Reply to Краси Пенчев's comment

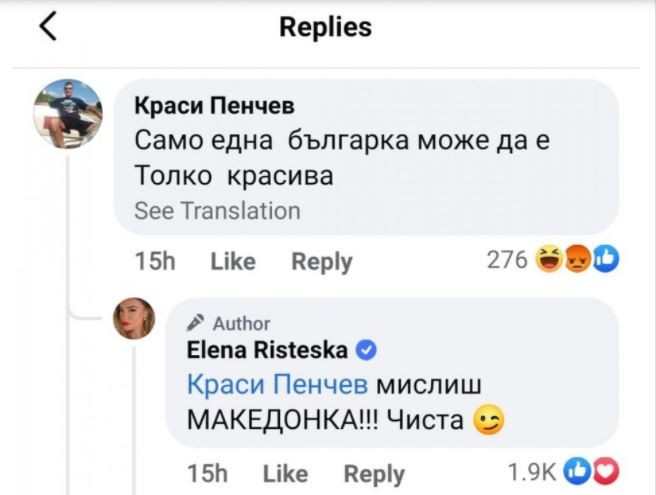tap(321, 262)
